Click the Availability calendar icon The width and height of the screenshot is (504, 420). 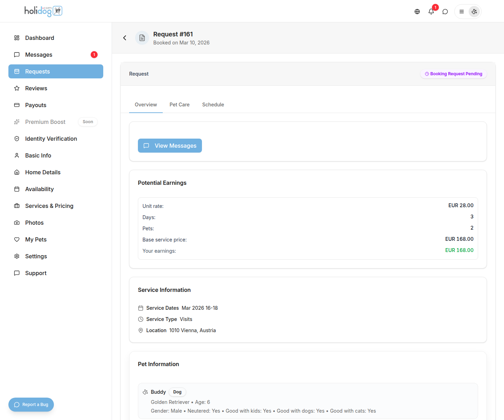point(17,189)
